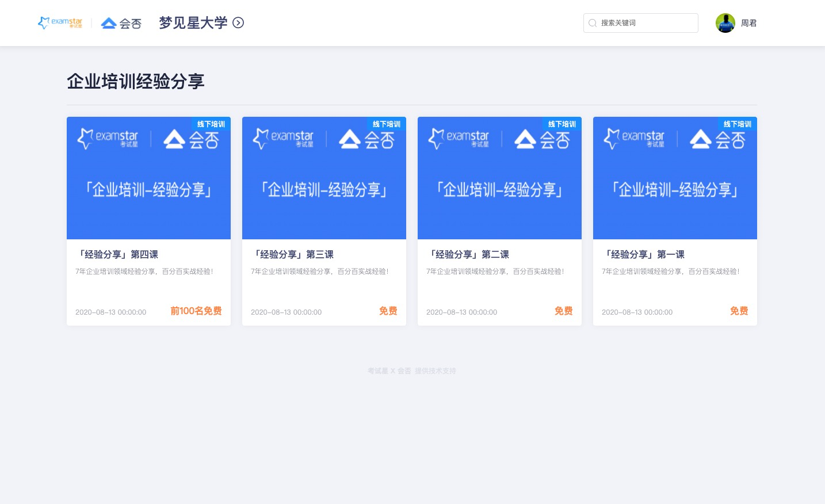Focus the 搜索关键词 search field
This screenshot has width=825, height=504.
pyautogui.click(x=641, y=23)
